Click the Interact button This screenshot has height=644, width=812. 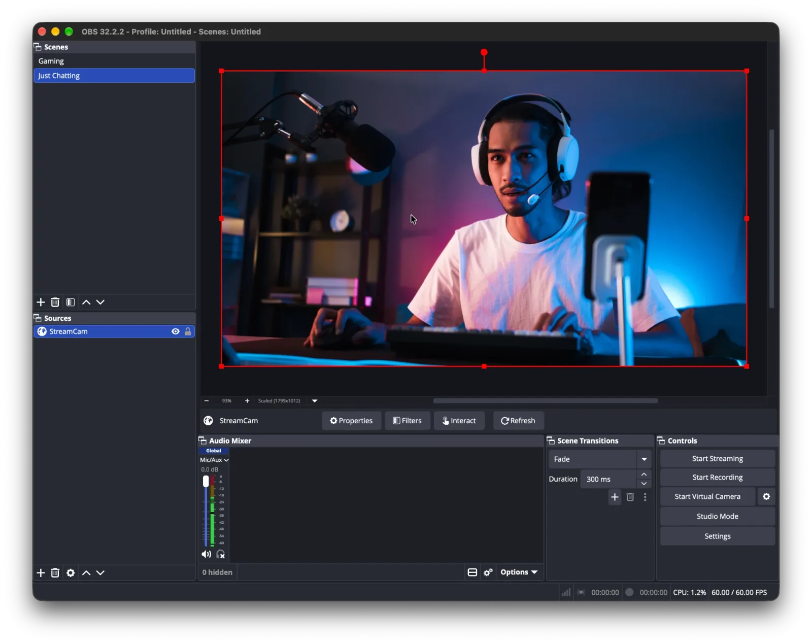tap(459, 421)
